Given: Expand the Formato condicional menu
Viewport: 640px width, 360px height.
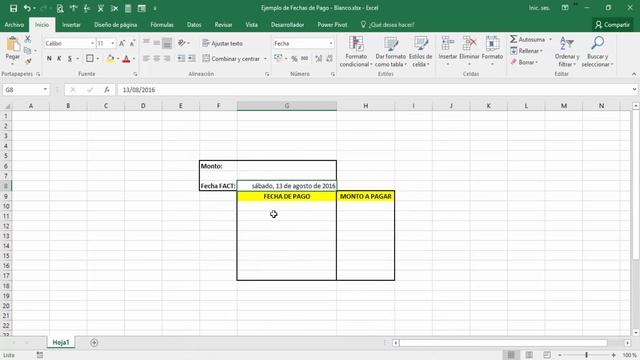Looking at the screenshot, I should click(x=356, y=52).
